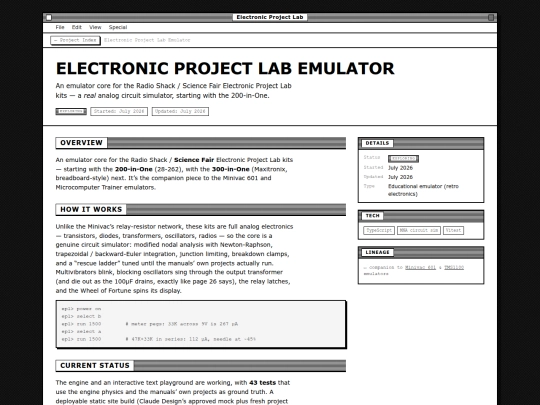Click the code line 'epl> select b'
This screenshot has height=405, width=540.
(x=81, y=316)
